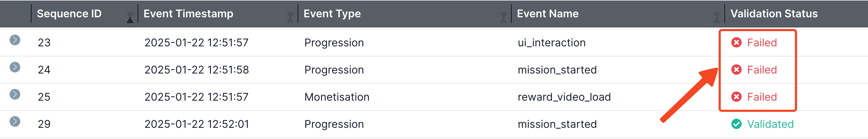Click red Failed icon for ui_interaction row
Image resolution: width=868 pixels, height=139 pixels.
[x=736, y=43]
